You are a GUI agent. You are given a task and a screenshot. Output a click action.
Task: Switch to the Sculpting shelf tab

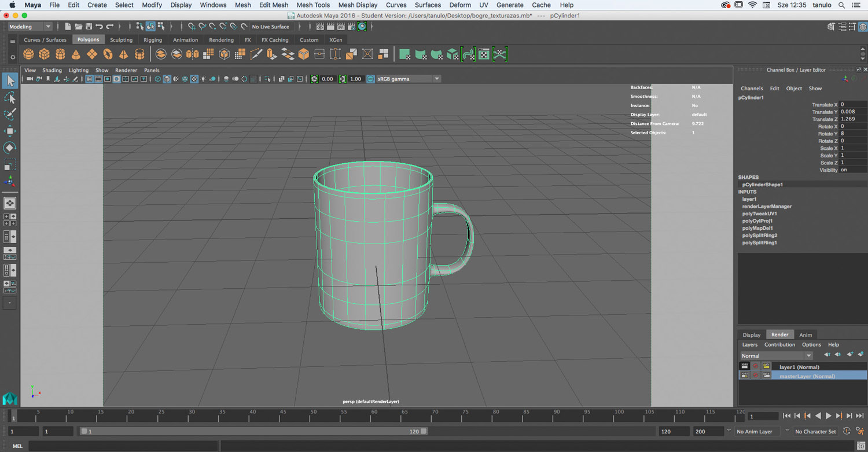tap(121, 40)
